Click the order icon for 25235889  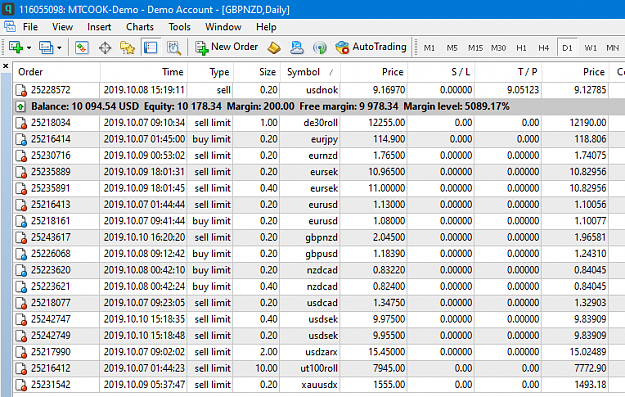(21, 172)
